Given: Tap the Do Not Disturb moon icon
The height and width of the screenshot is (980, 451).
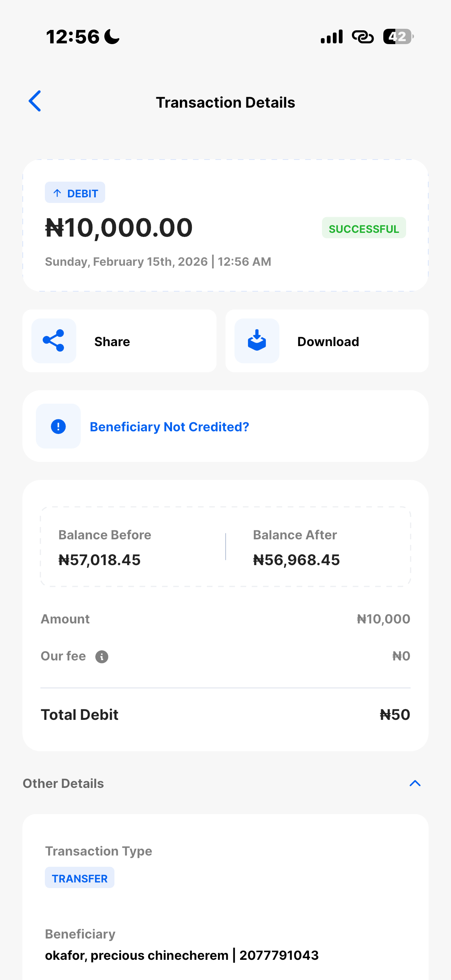Looking at the screenshot, I should click(112, 37).
